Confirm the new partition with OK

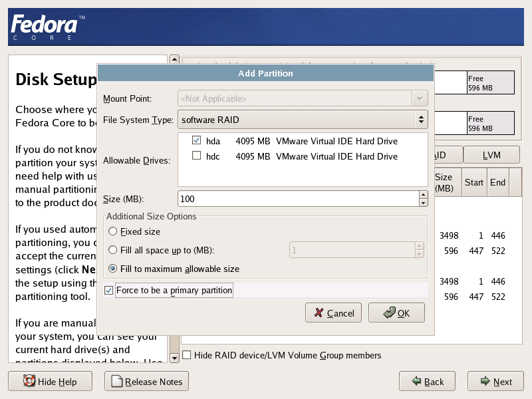pyautogui.click(x=396, y=313)
